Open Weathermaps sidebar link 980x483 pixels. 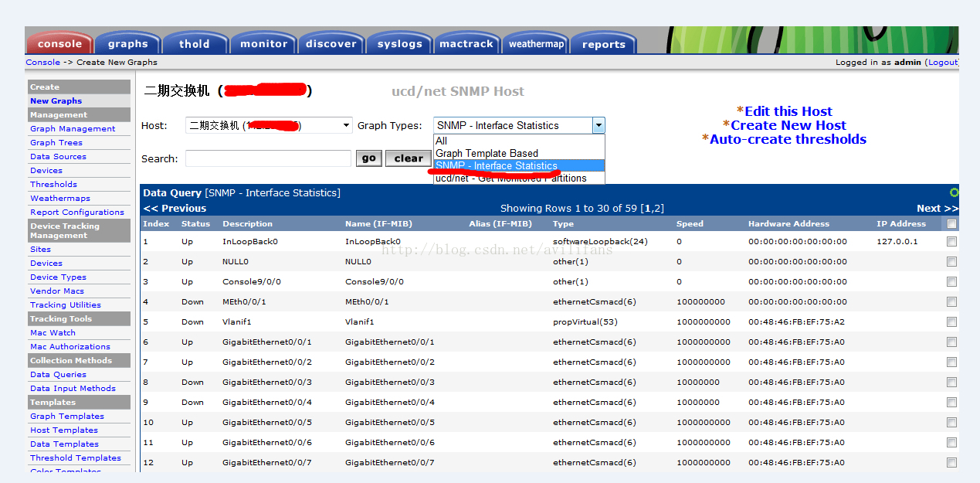(x=59, y=198)
